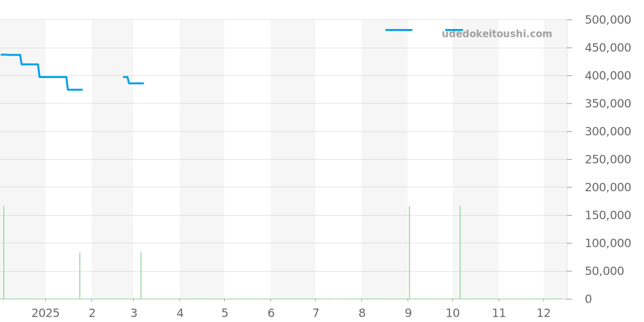Click the blue line segment left of the watermark
The width and height of the screenshot is (644, 322).
tap(399, 30)
